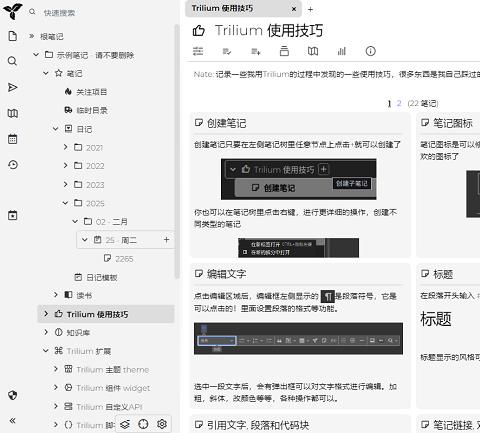Image resolution: width=480 pixels, height=433 pixels.
Task: Create new note from left launcher
Action: pyautogui.click(x=13, y=36)
